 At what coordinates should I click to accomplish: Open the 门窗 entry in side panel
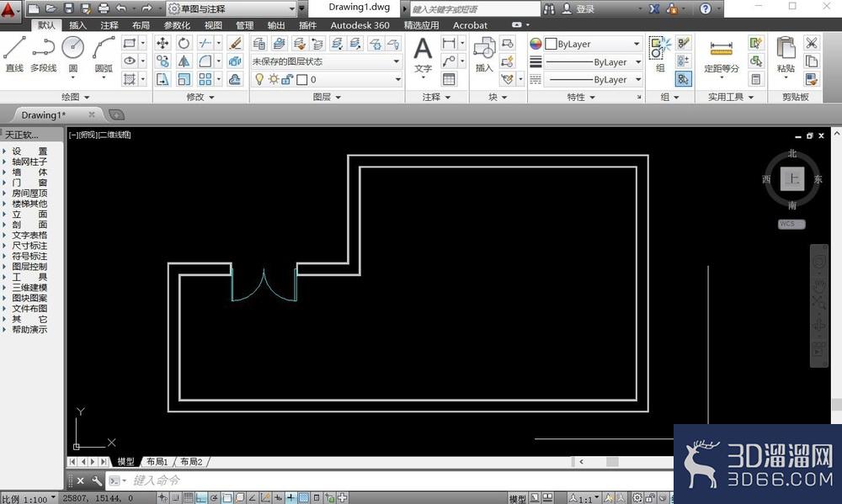(29, 183)
